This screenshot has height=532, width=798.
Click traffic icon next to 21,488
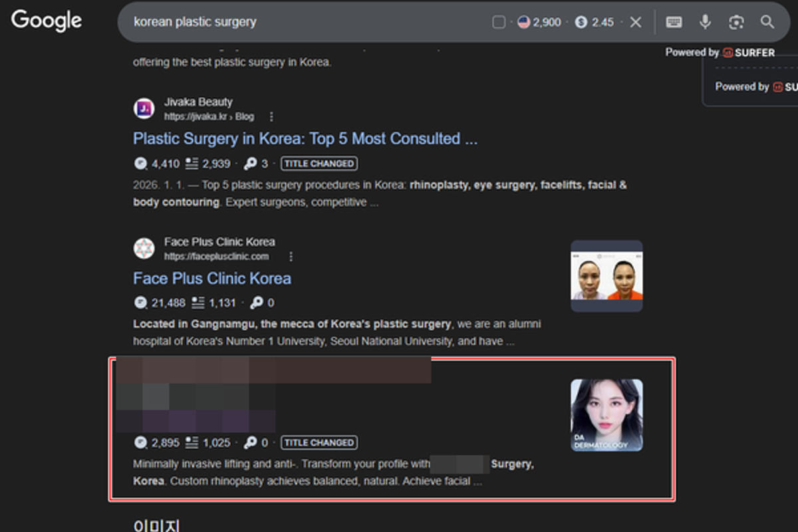pyautogui.click(x=140, y=303)
